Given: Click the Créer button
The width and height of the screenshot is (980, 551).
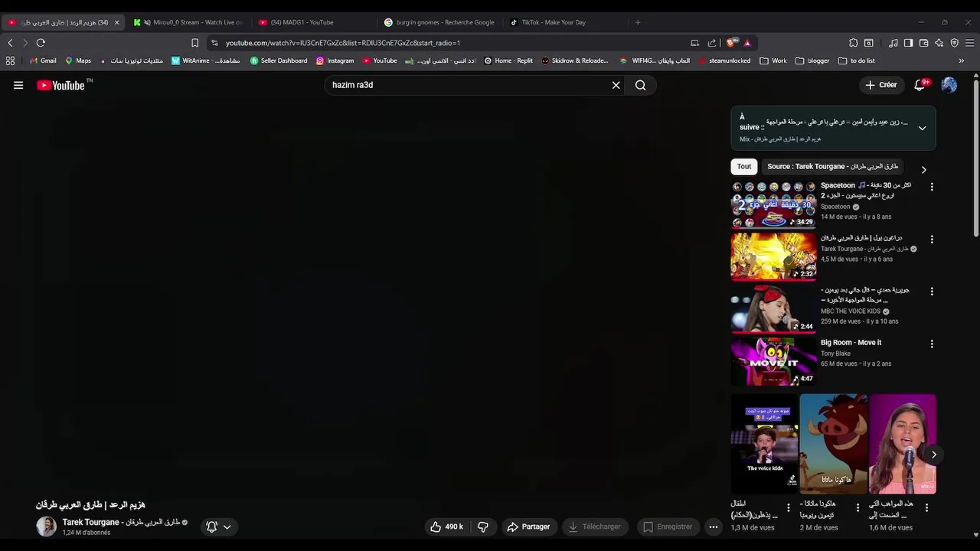Looking at the screenshot, I should tap(880, 85).
